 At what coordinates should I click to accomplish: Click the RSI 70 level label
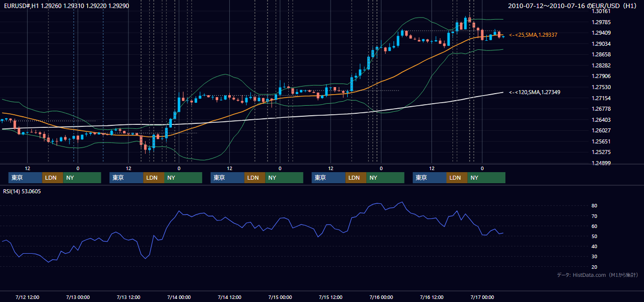coord(595,216)
